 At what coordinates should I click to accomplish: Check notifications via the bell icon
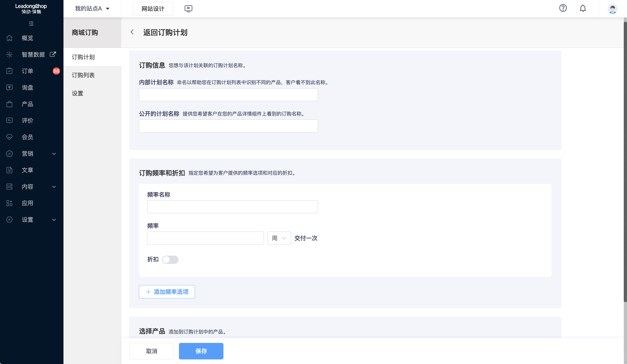pyautogui.click(x=583, y=8)
